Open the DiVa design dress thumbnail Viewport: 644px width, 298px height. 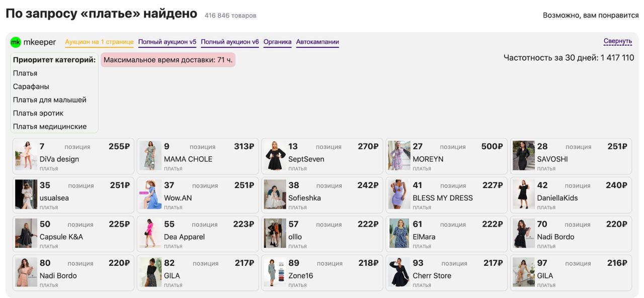click(26, 156)
